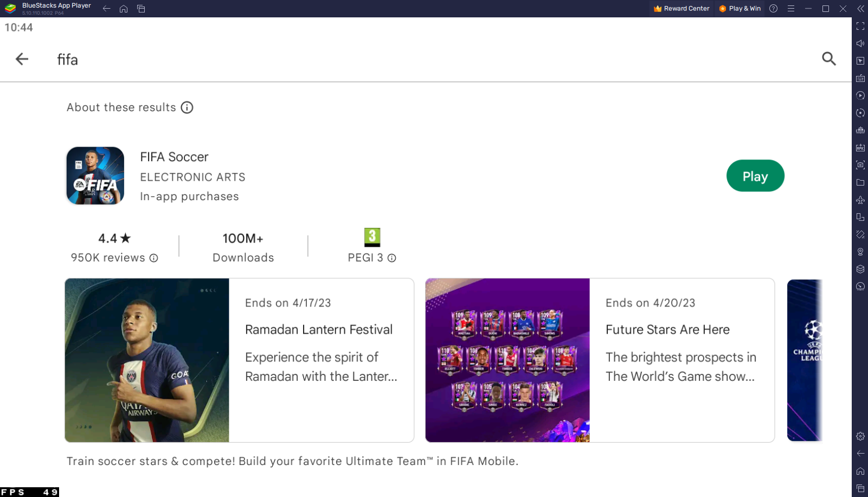Viewport: 868px width, 497px height.
Task: Open the Reward Center in the title bar
Action: (x=681, y=9)
